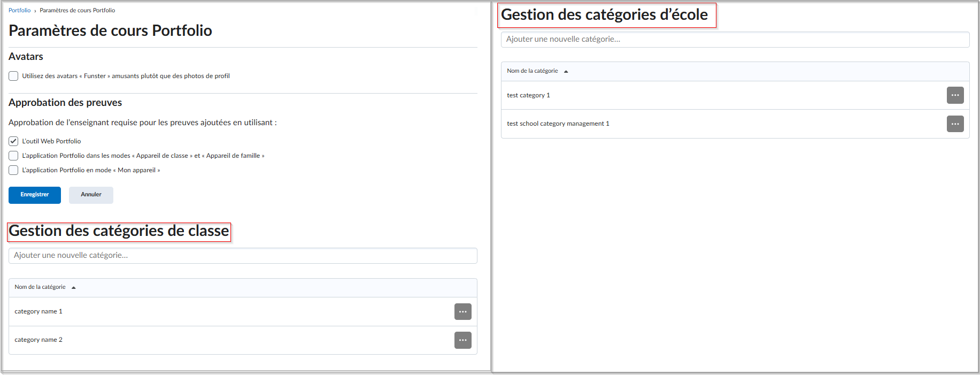The height and width of the screenshot is (375, 980).
Task: Go to Portfolio breadcrumb link
Action: (20, 10)
